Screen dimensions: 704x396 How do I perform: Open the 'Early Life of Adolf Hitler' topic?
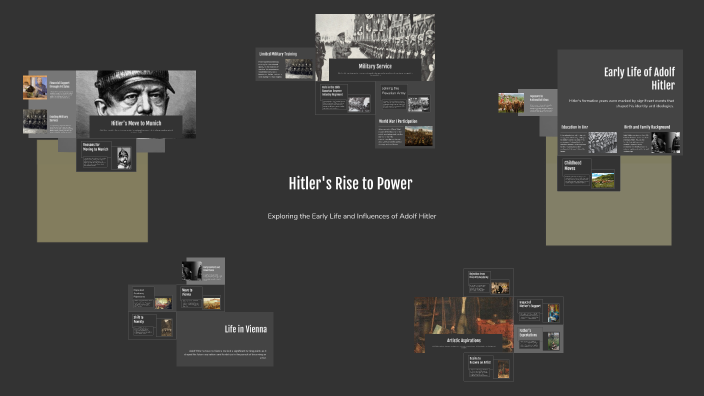639,78
